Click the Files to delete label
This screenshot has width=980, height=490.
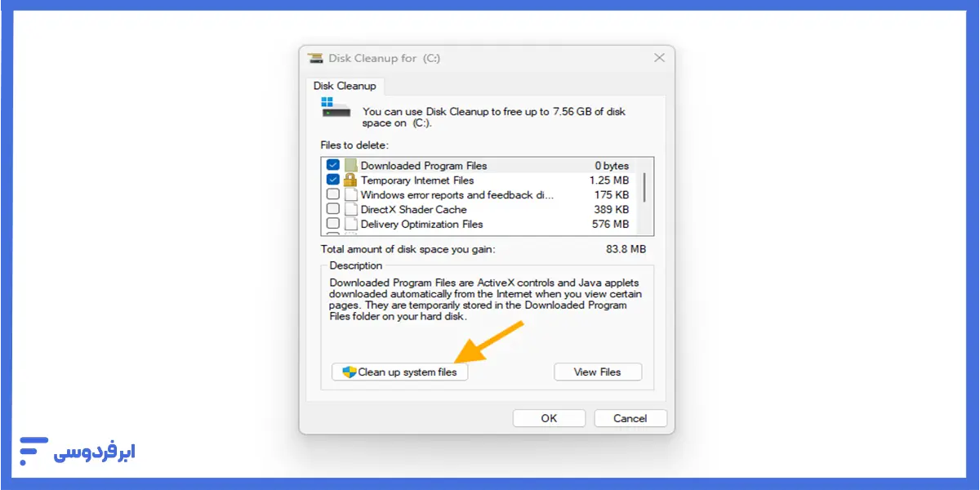point(354,145)
